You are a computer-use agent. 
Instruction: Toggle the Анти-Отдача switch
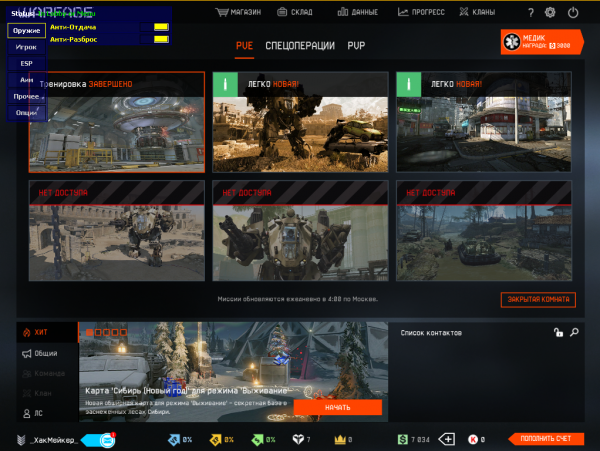[155, 27]
